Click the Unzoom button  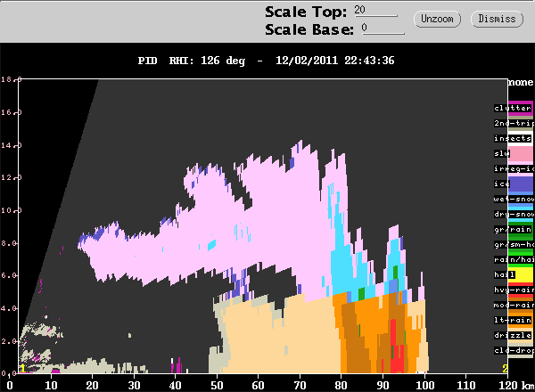tap(437, 19)
